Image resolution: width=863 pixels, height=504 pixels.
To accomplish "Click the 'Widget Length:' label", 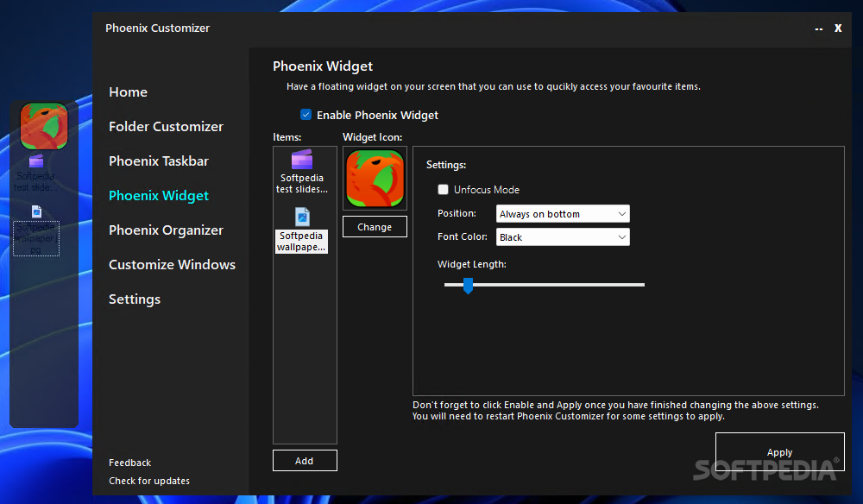I will click(x=472, y=264).
